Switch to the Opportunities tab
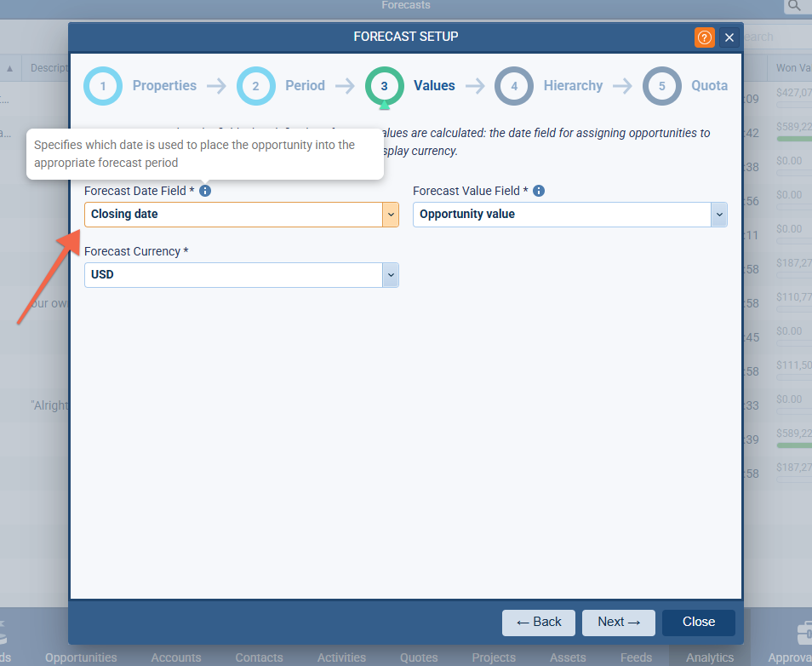Viewport: 812px width, 666px height. click(x=81, y=657)
